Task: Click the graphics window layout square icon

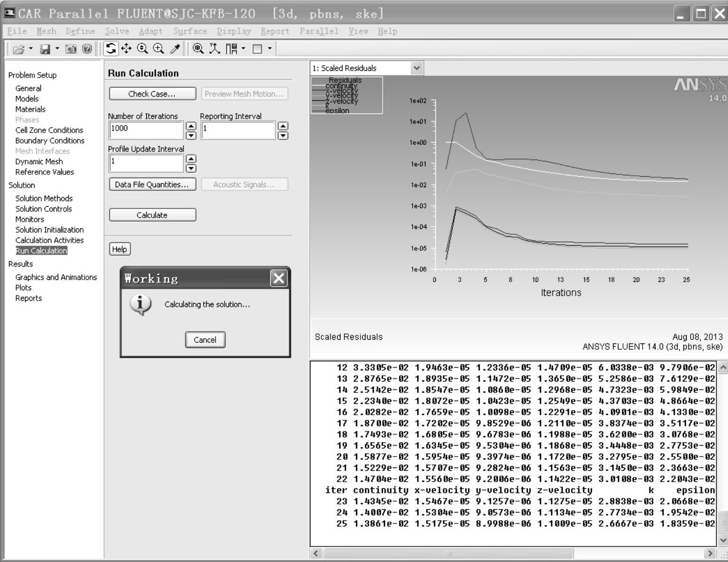Action: point(257,48)
